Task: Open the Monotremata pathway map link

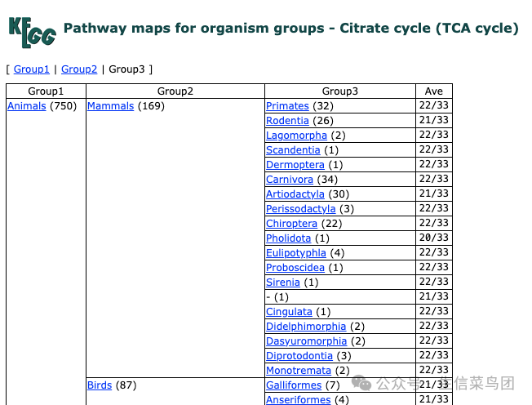Action: pyautogui.click(x=299, y=371)
